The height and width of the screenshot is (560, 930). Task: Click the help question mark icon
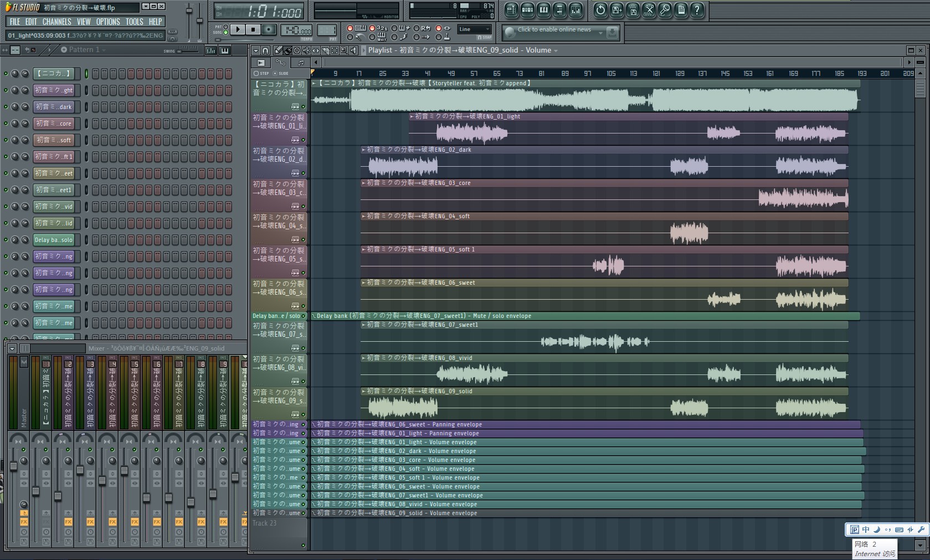click(x=697, y=9)
